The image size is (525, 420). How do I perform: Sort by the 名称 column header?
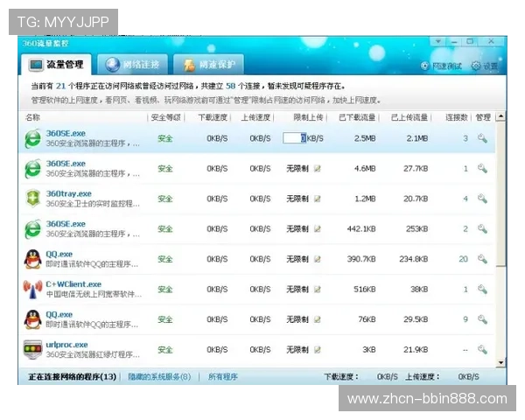pos(32,117)
